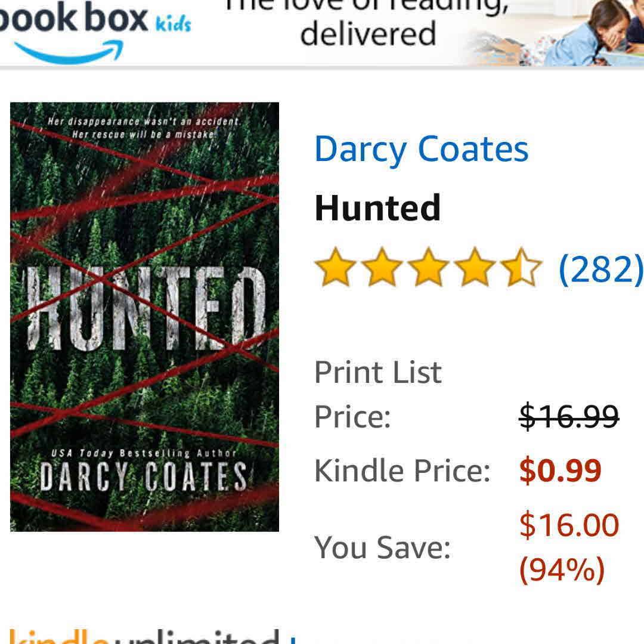Open the 'love of reading, delivered' banner

(x=367, y=24)
